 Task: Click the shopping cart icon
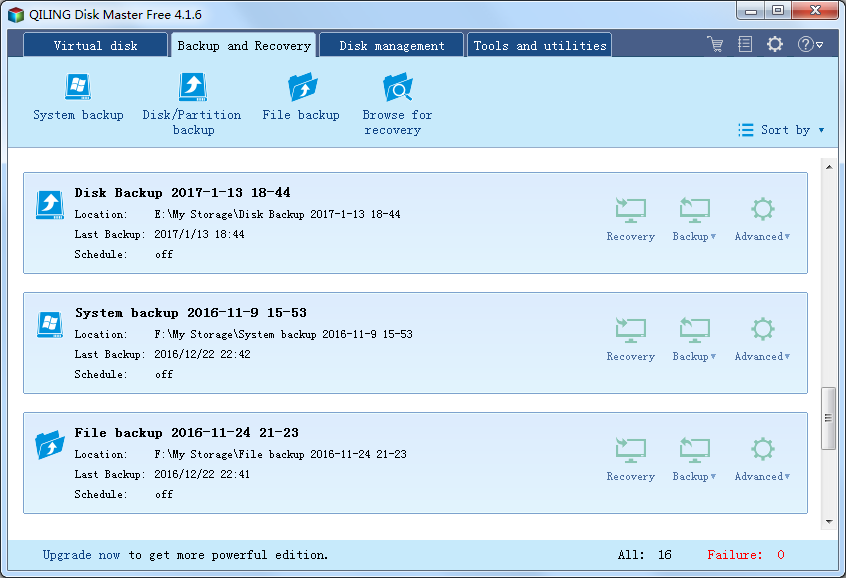[x=715, y=44]
